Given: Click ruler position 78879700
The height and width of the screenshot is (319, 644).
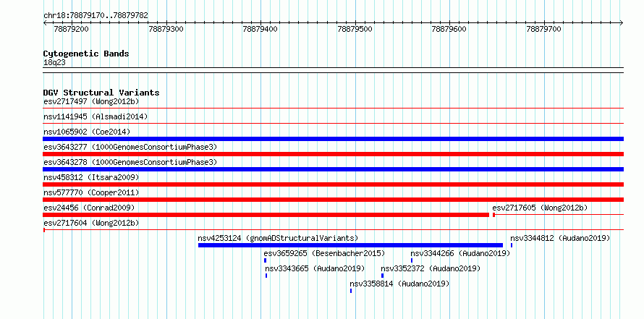Looking at the screenshot, I should (544, 29).
